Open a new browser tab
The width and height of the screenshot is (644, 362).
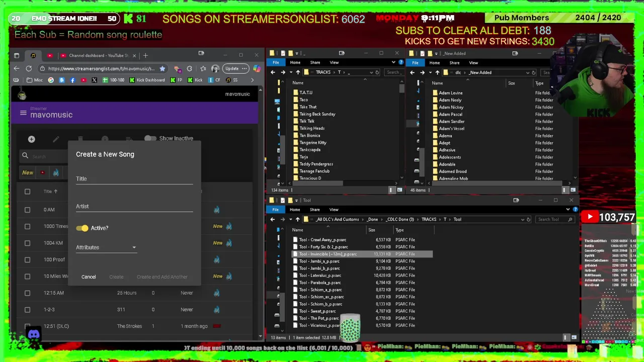click(145, 55)
